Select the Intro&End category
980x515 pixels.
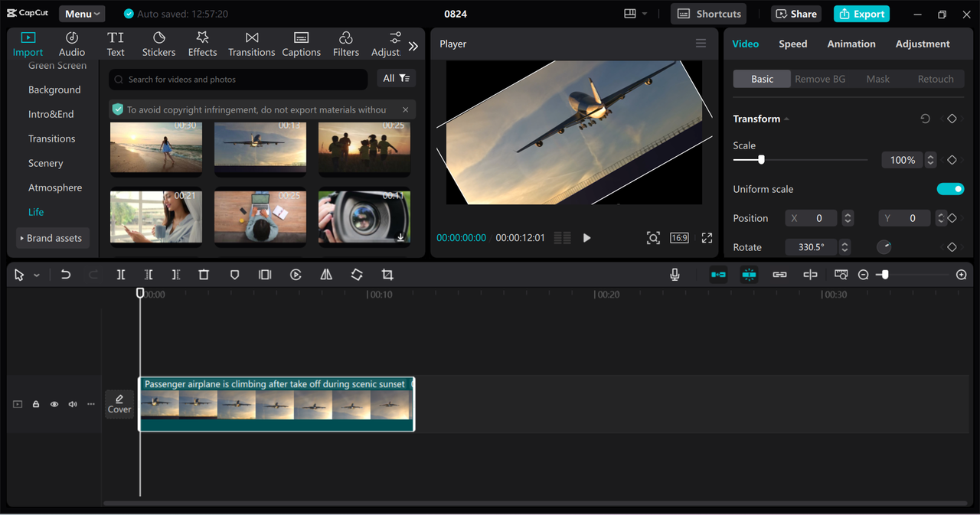[x=51, y=114]
